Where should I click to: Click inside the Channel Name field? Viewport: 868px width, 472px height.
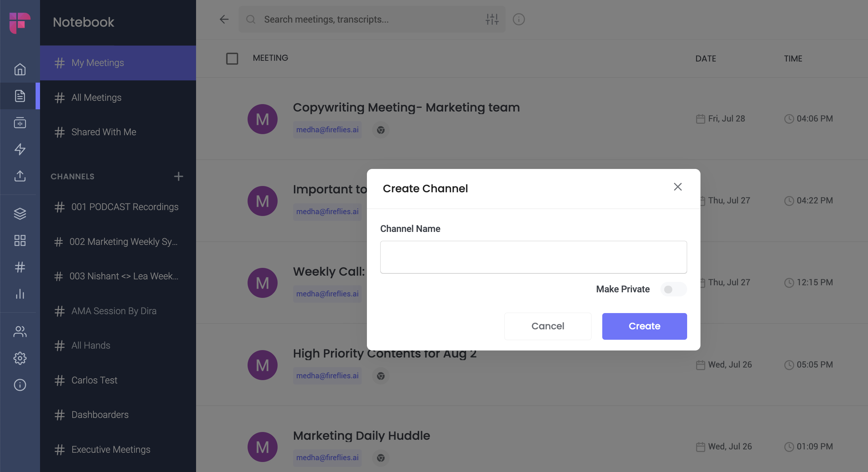click(x=533, y=257)
